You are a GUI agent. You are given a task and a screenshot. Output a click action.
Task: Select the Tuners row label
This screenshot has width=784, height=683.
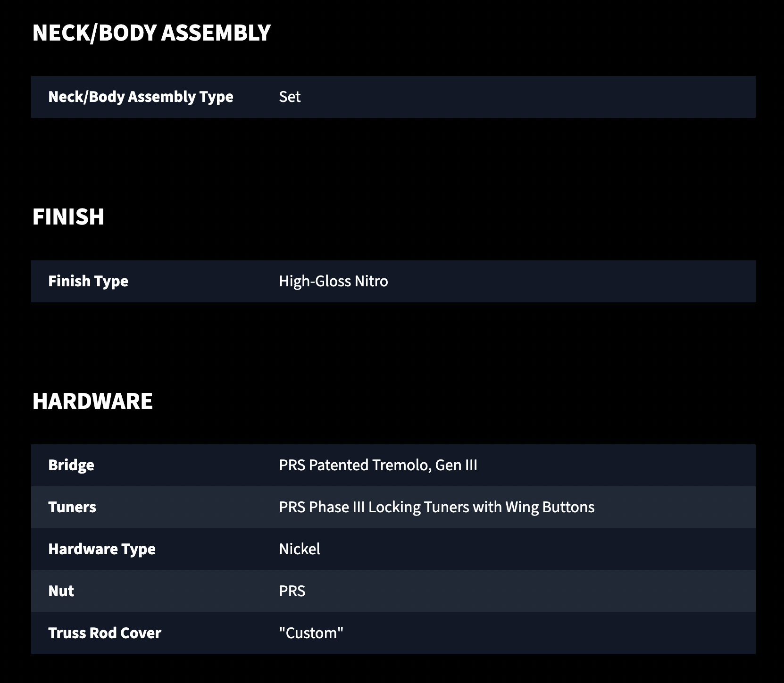[x=72, y=507]
